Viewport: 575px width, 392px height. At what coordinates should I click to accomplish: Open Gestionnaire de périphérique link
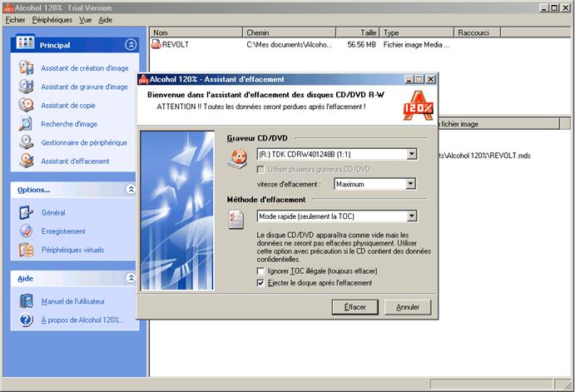(x=84, y=142)
